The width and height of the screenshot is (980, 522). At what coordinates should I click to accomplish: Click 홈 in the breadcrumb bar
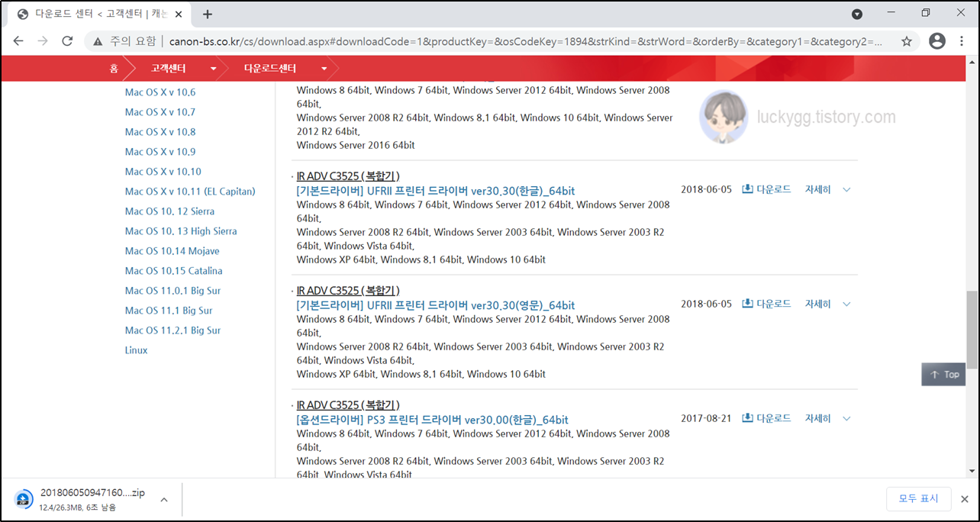click(x=114, y=69)
